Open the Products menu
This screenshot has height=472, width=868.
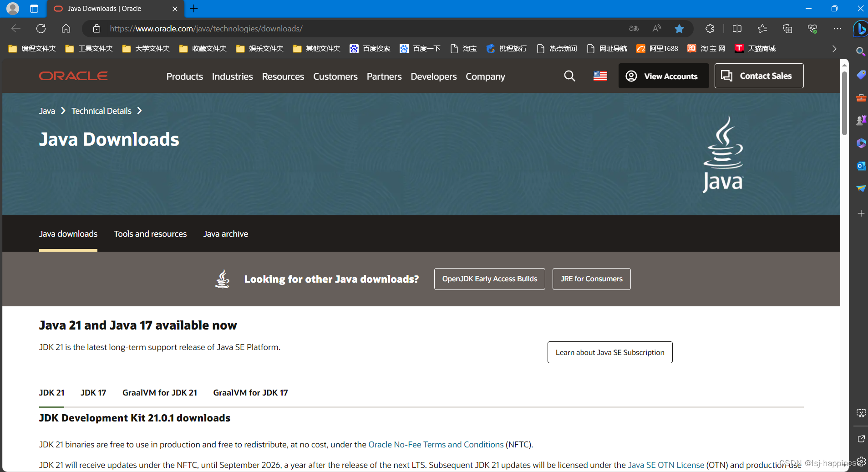[184, 76]
